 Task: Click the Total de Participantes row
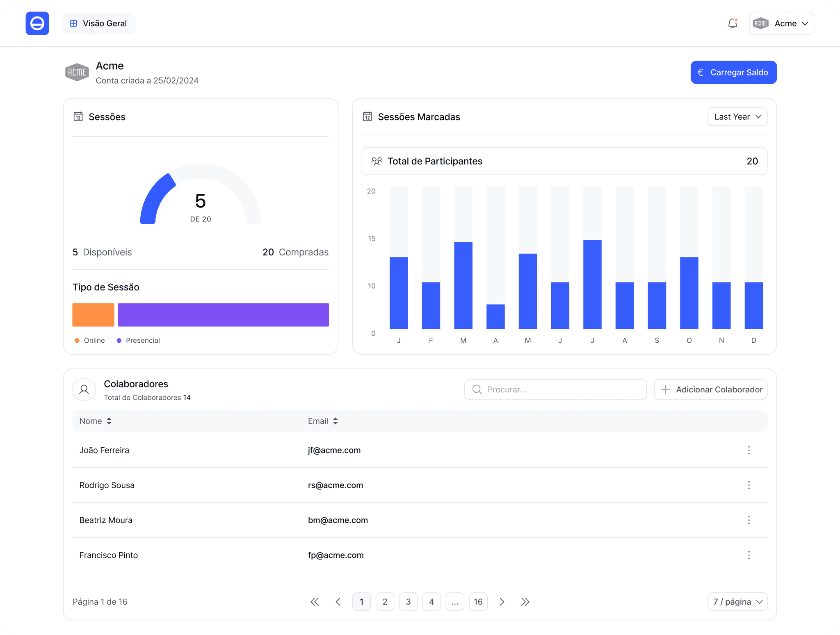click(x=564, y=161)
